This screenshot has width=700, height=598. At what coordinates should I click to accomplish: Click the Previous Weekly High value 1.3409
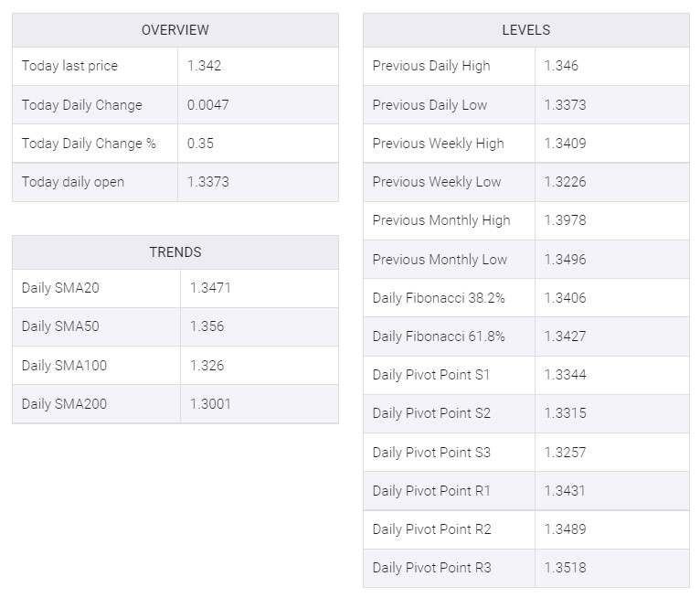coord(566,144)
